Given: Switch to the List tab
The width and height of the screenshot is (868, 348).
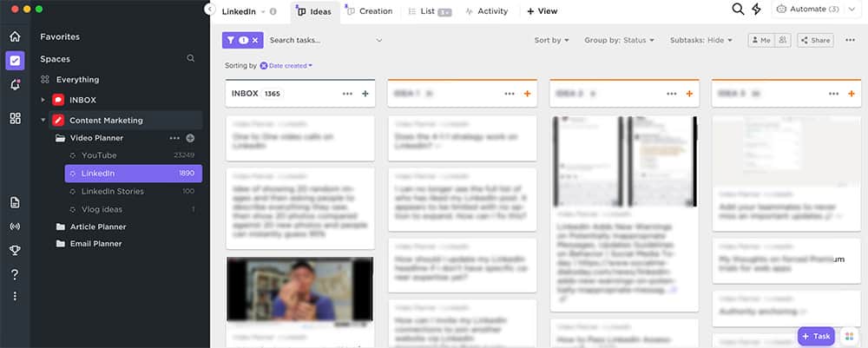Looking at the screenshot, I should (x=430, y=11).
